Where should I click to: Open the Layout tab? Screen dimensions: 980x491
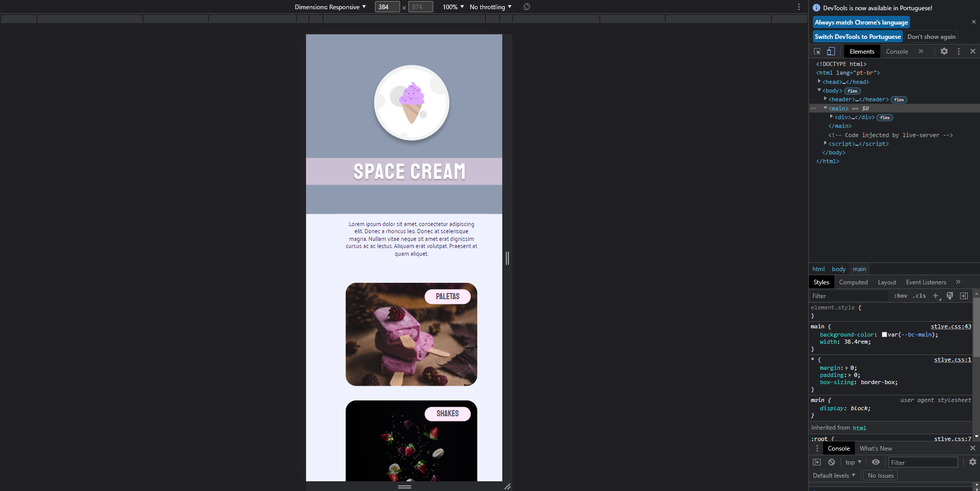coord(887,282)
